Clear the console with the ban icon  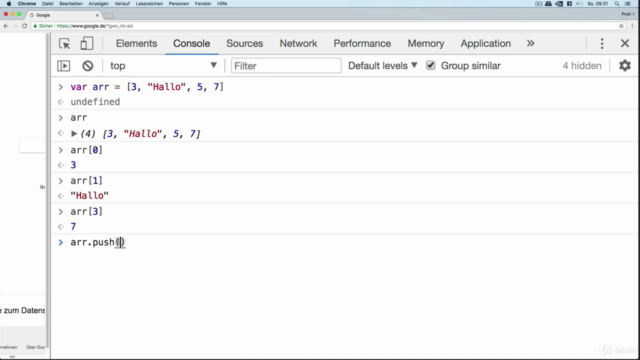(87, 66)
